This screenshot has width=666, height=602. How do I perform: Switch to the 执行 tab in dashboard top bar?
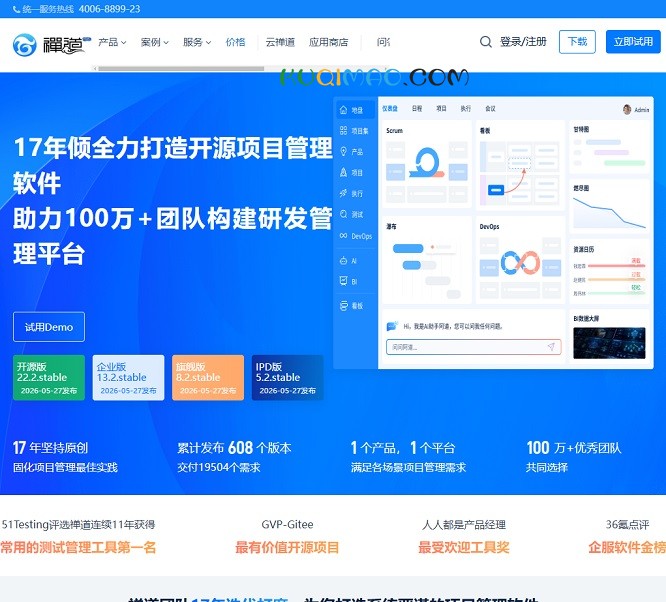pos(466,108)
